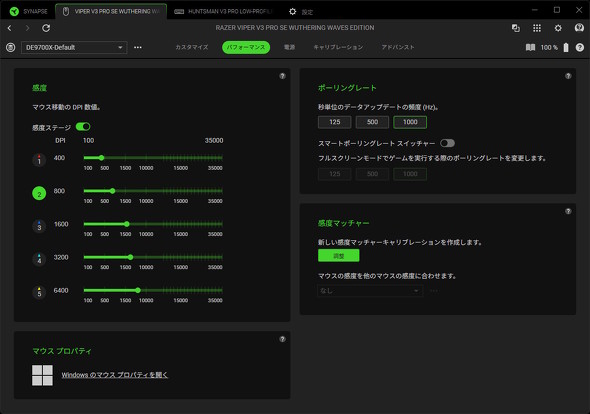Screen dimensions: 590x414
Task: Toggle スマートポーリングレート スイッチャー switch
Action: [447, 143]
